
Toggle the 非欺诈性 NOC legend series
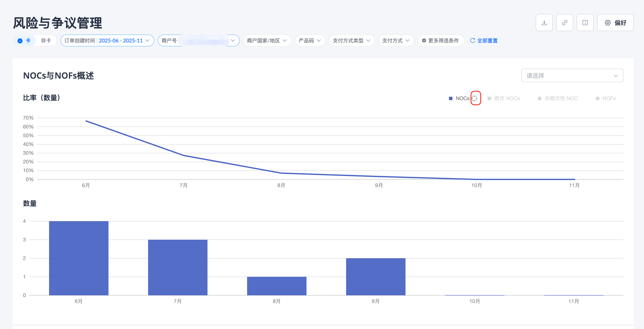561,98
